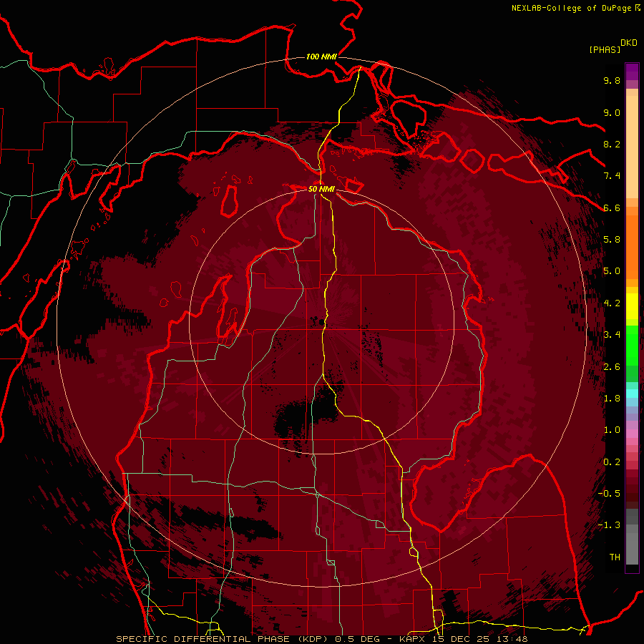Click the 8.2 legend value
Viewport: 644px width, 644px height.
click(612, 144)
